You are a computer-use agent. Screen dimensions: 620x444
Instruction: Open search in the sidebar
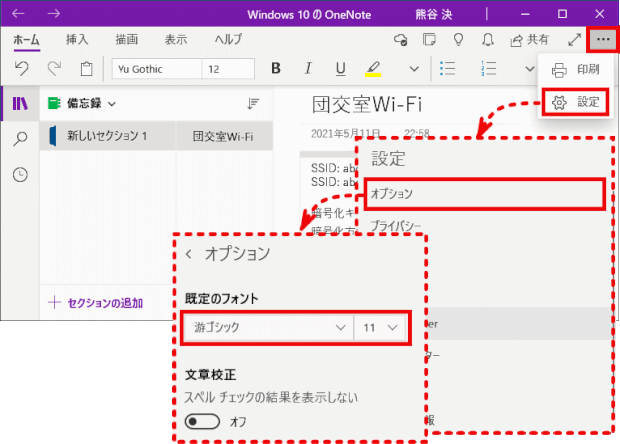pyautogui.click(x=20, y=139)
